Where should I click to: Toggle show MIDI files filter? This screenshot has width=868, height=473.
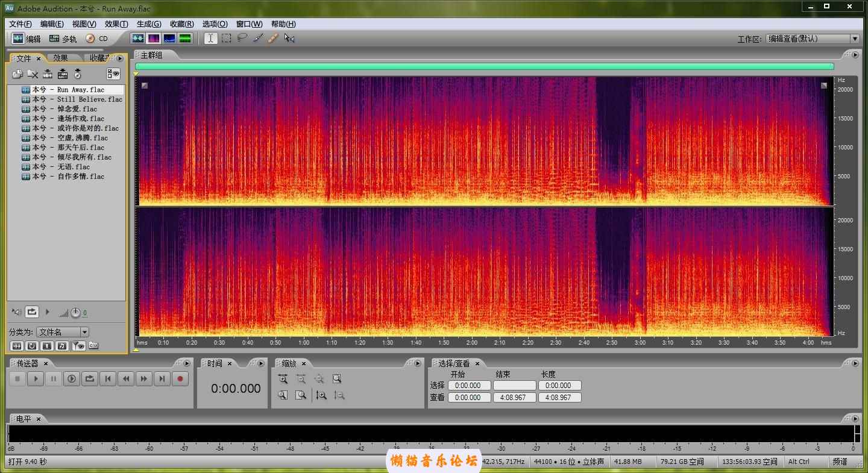pyautogui.click(x=62, y=346)
